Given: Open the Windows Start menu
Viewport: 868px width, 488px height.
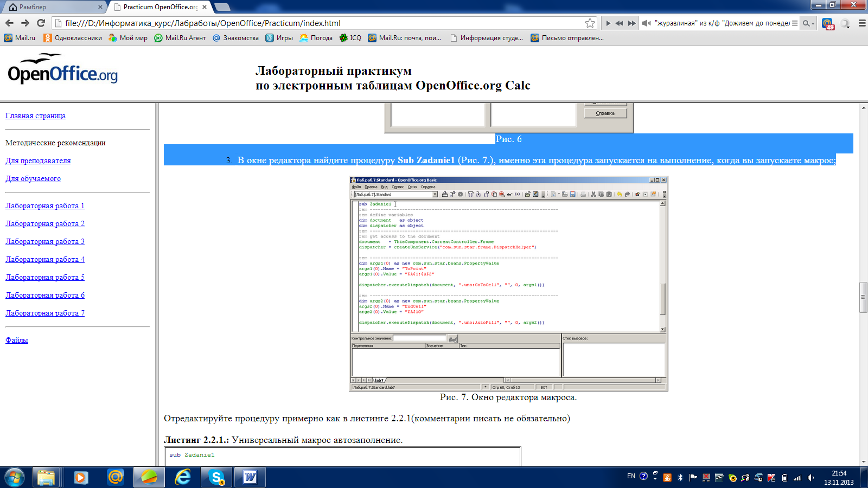Looking at the screenshot, I should tap(15, 477).
